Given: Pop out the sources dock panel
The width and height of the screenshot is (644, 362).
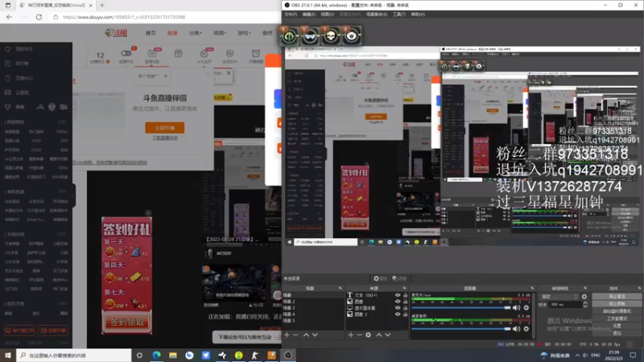Looking at the screenshot, I should 404,288.
